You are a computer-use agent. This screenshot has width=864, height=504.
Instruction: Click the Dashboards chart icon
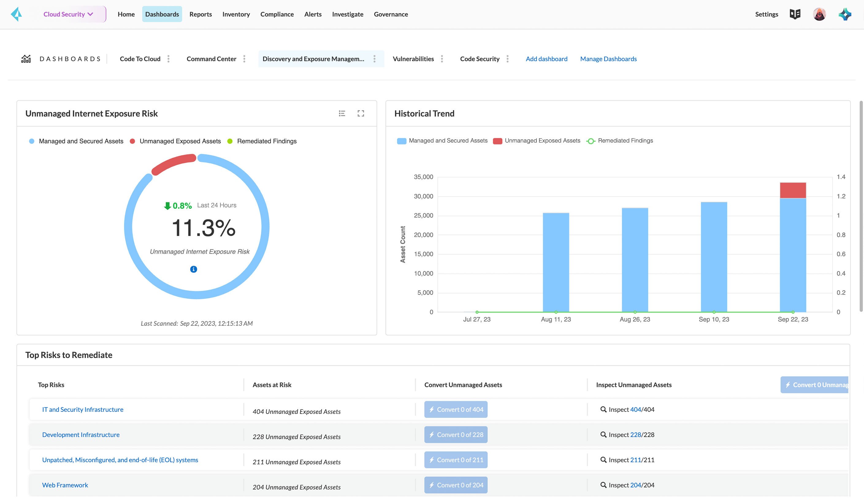pos(26,59)
